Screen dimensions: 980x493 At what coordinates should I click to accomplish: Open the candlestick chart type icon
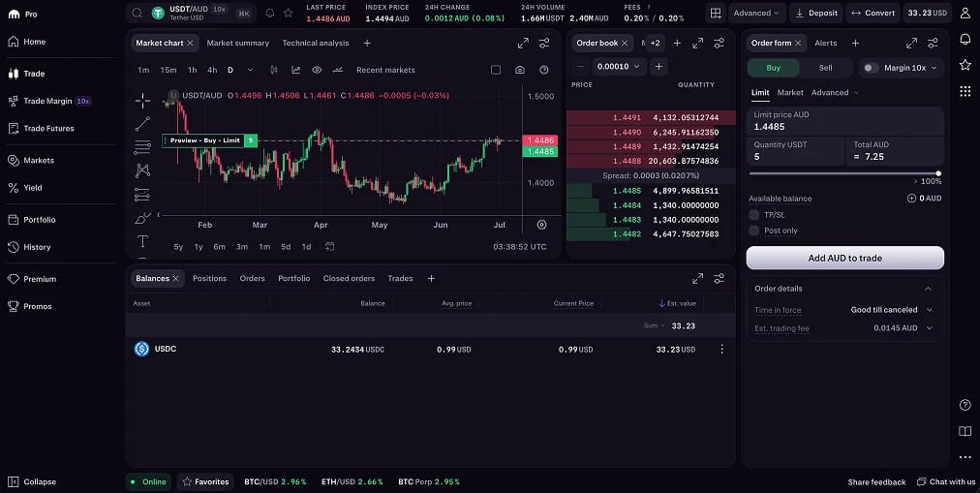click(274, 70)
